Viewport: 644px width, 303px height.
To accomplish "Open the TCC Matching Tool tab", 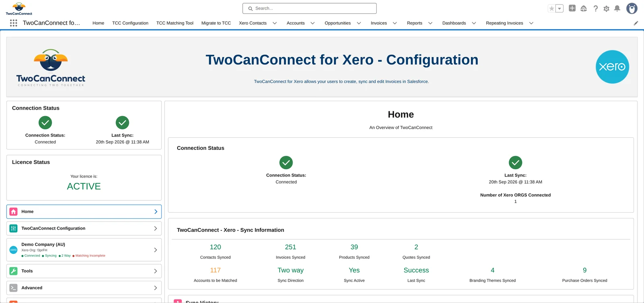I will [175, 23].
